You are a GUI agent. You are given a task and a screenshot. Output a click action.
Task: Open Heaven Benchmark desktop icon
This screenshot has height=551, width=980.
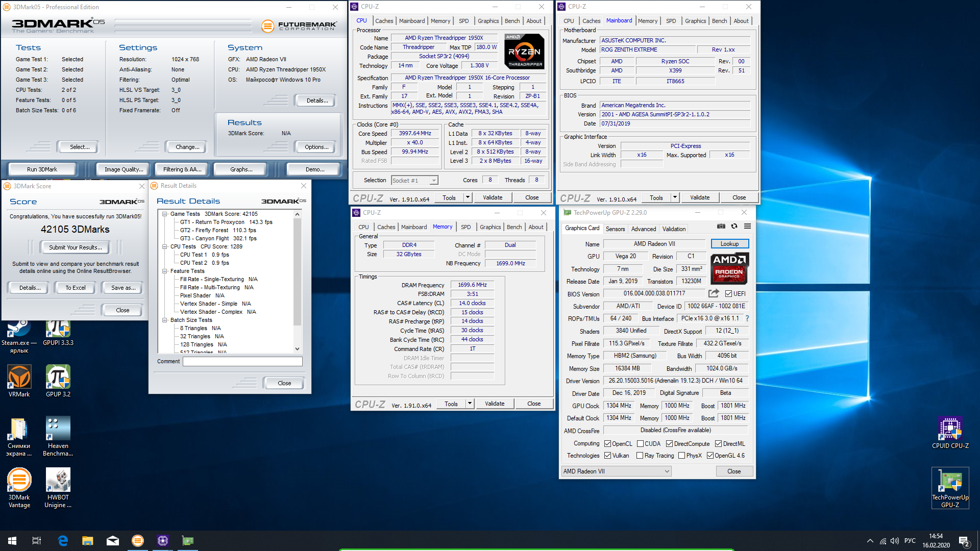point(58,437)
